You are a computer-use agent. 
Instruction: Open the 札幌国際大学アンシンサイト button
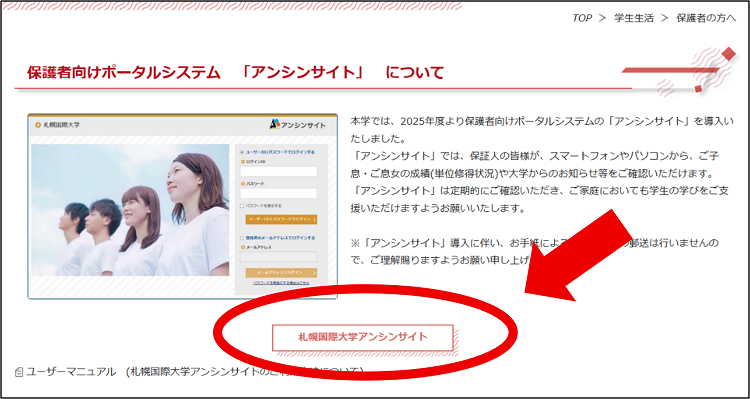tap(363, 337)
